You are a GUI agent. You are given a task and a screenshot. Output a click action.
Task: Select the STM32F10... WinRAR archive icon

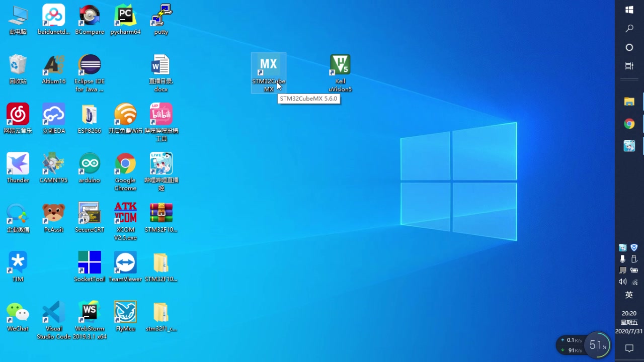click(161, 218)
